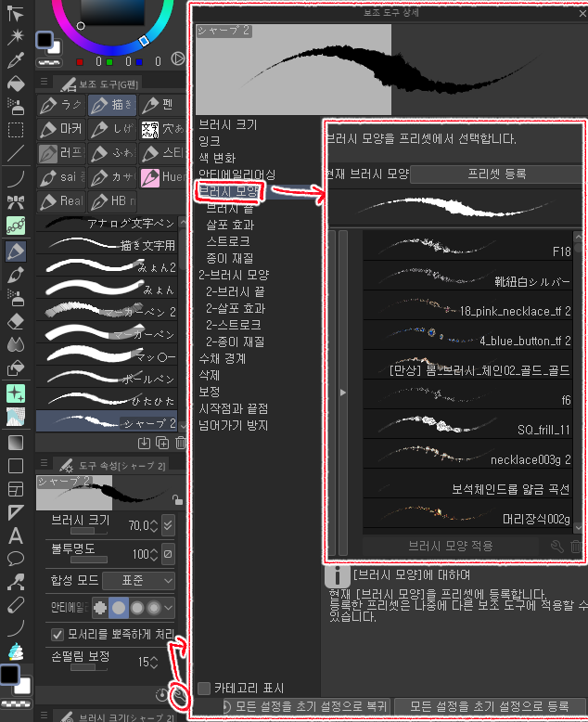Click the preset list scroll-up arrow
The height and width of the screenshot is (722, 588).
(579, 237)
